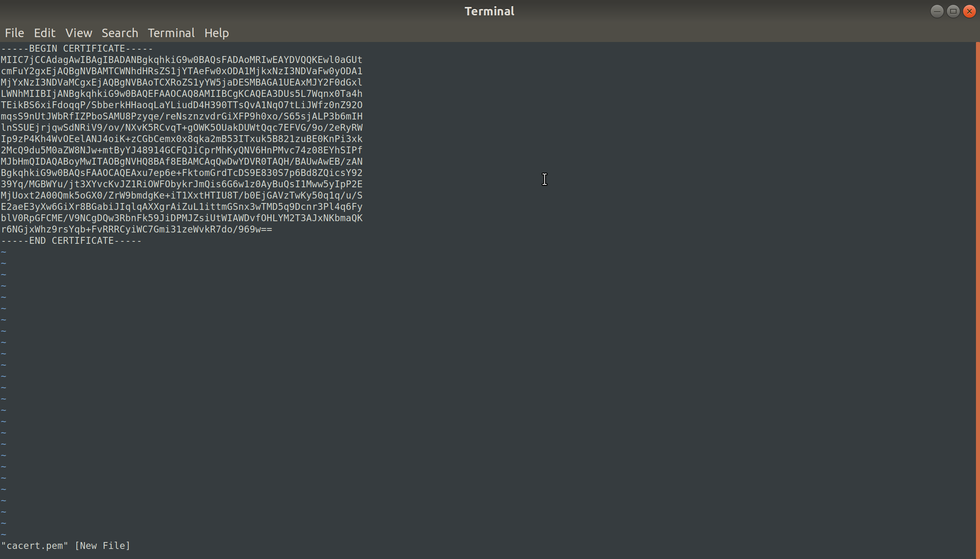Open the Search menu
This screenshot has width=980, height=559.
tap(120, 33)
